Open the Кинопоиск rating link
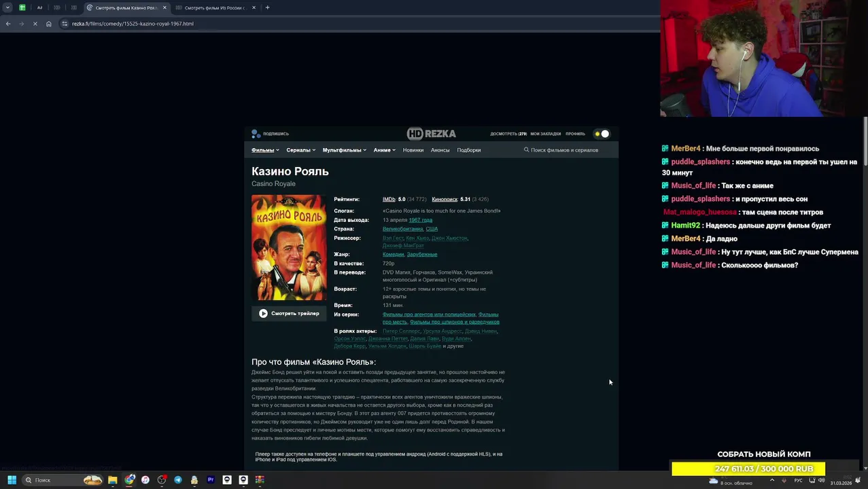The image size is (868, 489). point(445,199)
